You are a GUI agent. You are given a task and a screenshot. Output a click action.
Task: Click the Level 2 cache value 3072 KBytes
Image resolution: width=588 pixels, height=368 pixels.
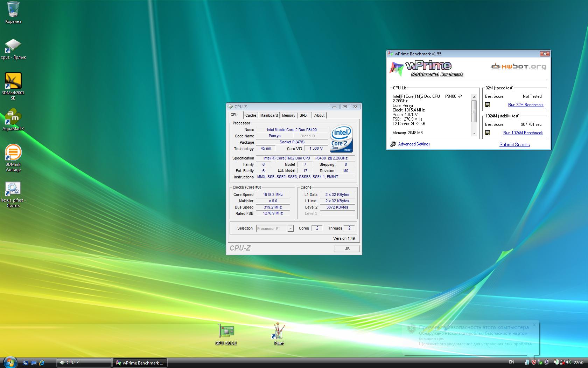pos(337,207)
